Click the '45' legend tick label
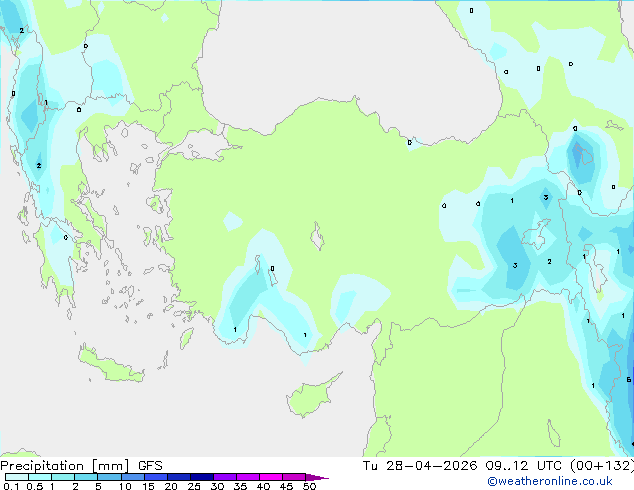Screen dimensions: 634x490 tap(286, 486)
